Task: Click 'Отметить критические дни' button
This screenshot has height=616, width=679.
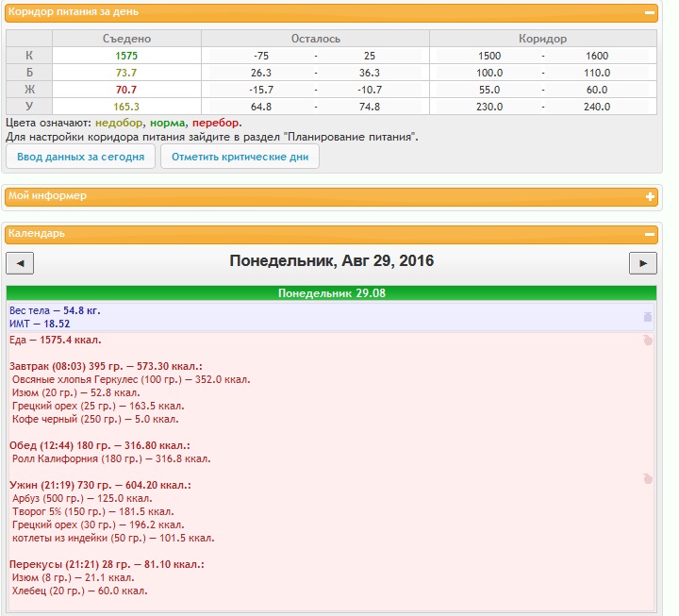Action: click(x=240, y=157)
